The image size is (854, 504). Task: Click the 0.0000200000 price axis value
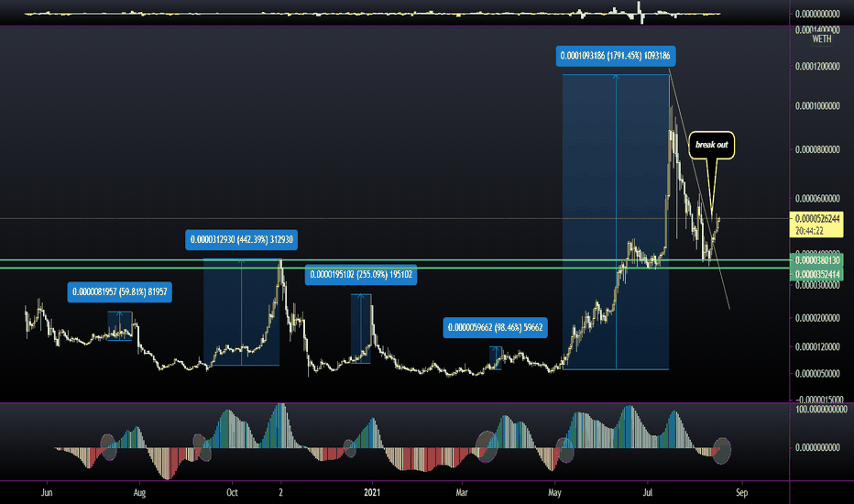817,318
